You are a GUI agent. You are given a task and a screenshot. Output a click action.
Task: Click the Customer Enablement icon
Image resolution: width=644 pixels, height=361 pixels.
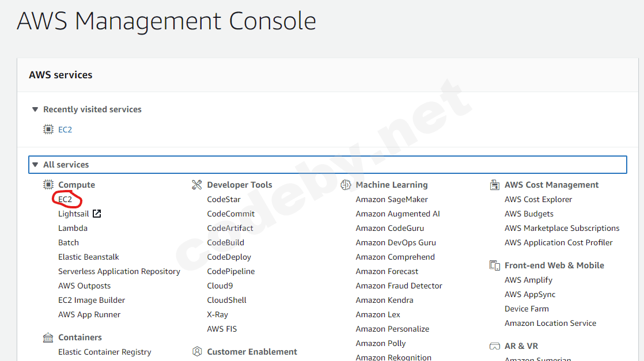pyautogui.click(x=197, y=352)
